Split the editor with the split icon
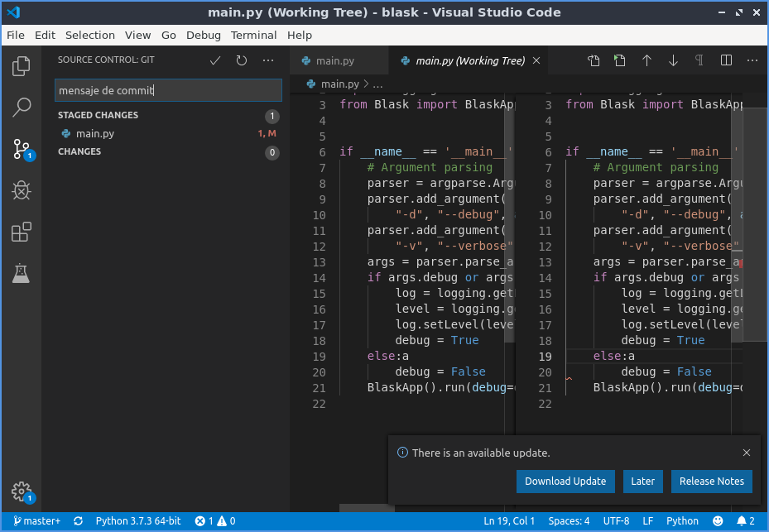Screen dimensions: 769x532 click(726, 60)
